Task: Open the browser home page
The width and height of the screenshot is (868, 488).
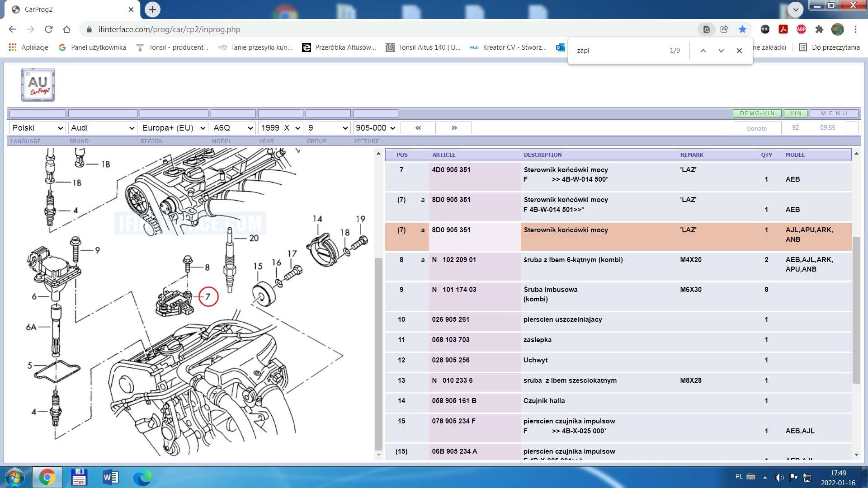Action: click(x=67, y=29)
